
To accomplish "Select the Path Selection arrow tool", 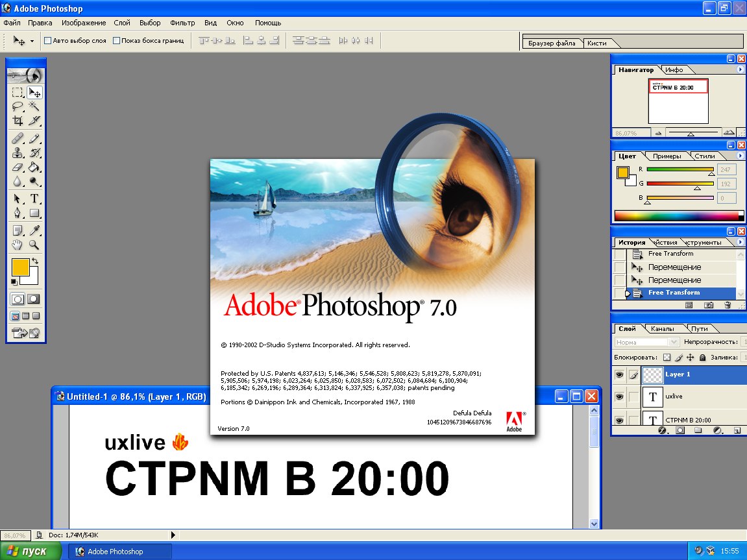I will pos(18,199).
